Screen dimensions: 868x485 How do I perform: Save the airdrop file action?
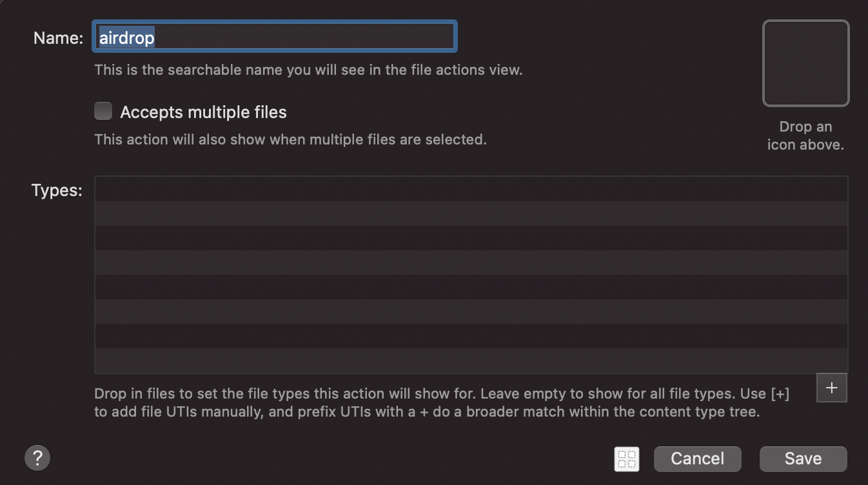[x=803, y=459]
